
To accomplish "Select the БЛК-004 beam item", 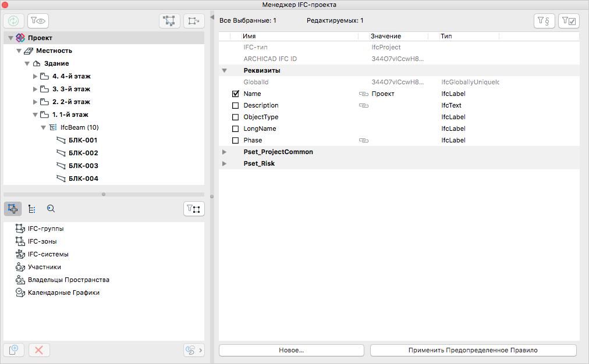I will pyautogui.click(x=83, y=179).
